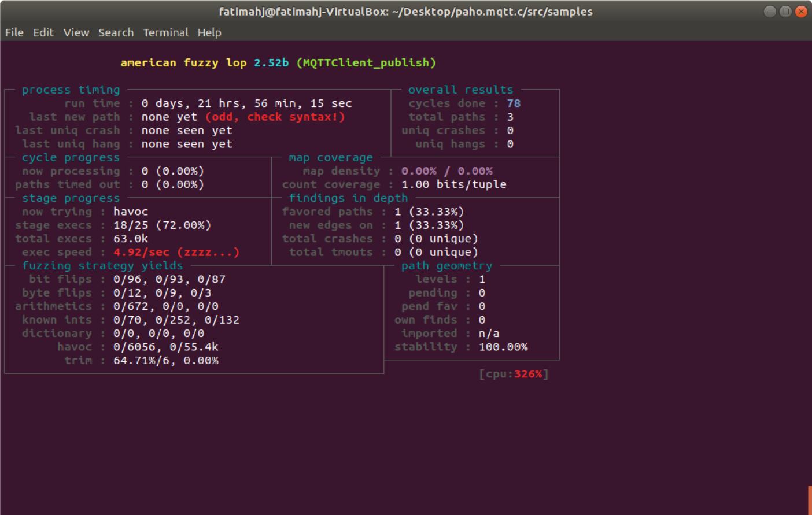Click the 'levels' label
This screenshot has height=515, width=812.
point(436,279)
